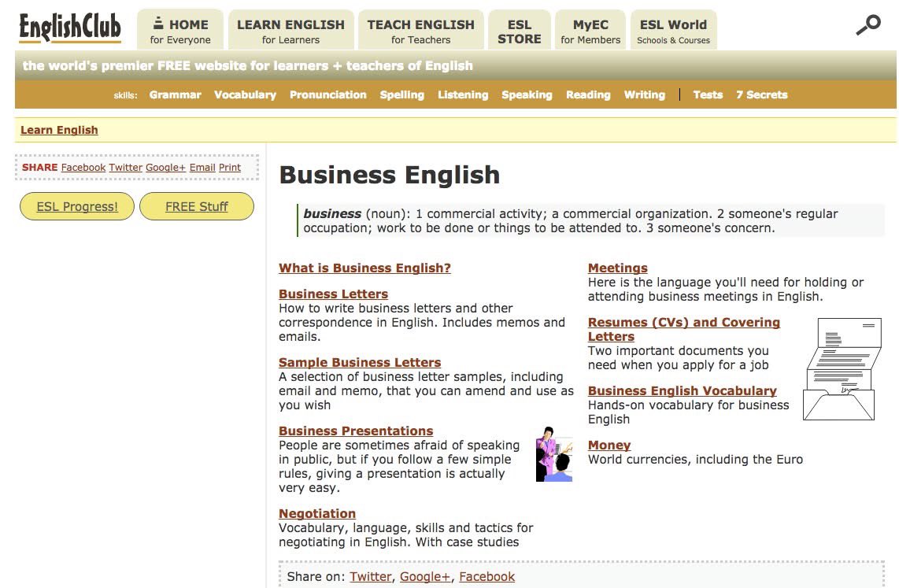Click the Print link
Viewport: 899px width, 588px height.
click(229, 168)
